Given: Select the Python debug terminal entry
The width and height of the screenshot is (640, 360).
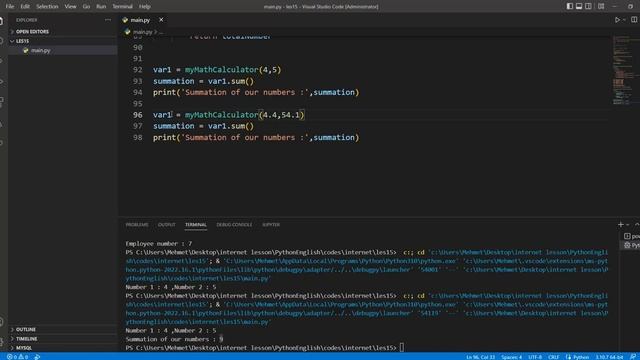Looking at the screenshot, I should [x=631, y=245].
